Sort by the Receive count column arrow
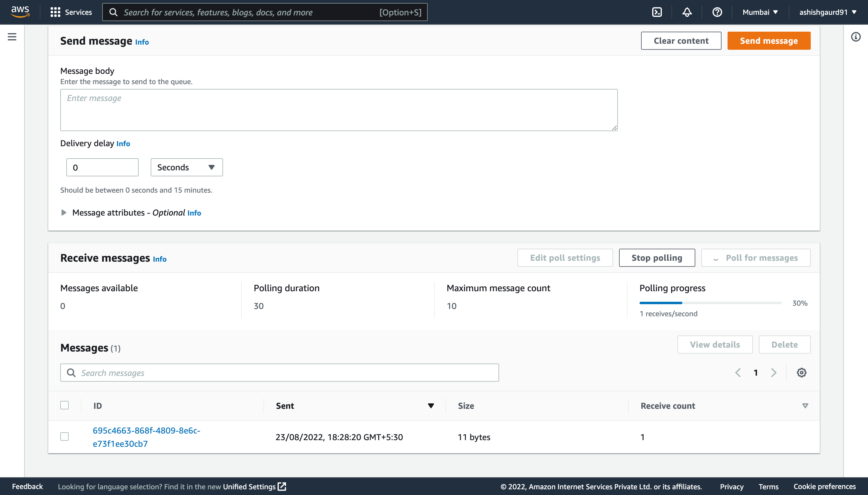868x495 pixels. pyautogui.click(x=805, y=405)
